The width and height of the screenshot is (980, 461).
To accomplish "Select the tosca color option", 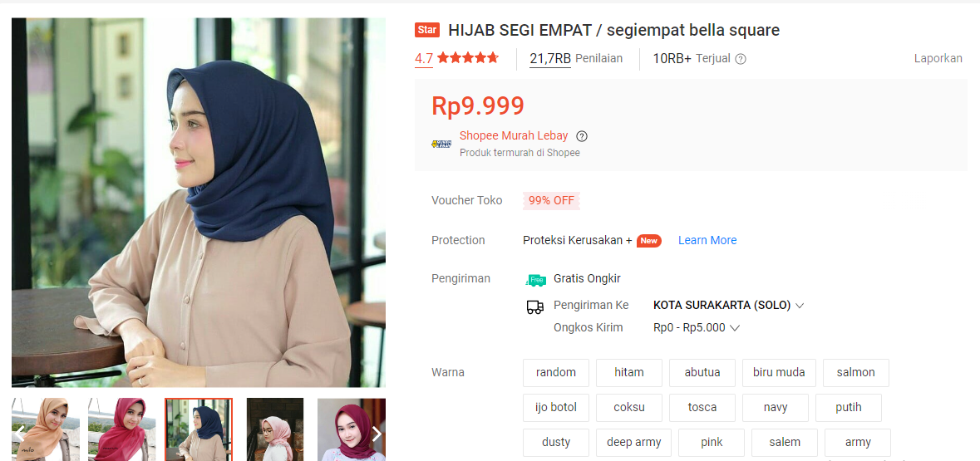I will [702, 407].
